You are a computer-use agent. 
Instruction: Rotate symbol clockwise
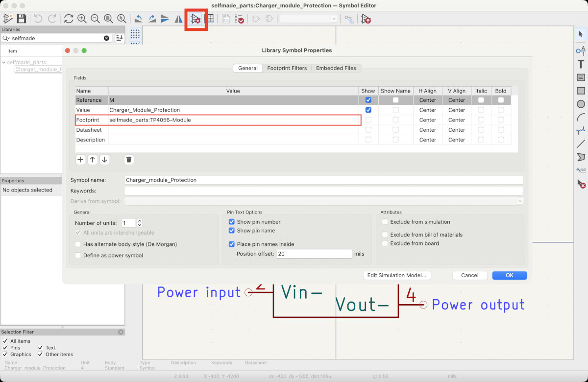(152, 19)
